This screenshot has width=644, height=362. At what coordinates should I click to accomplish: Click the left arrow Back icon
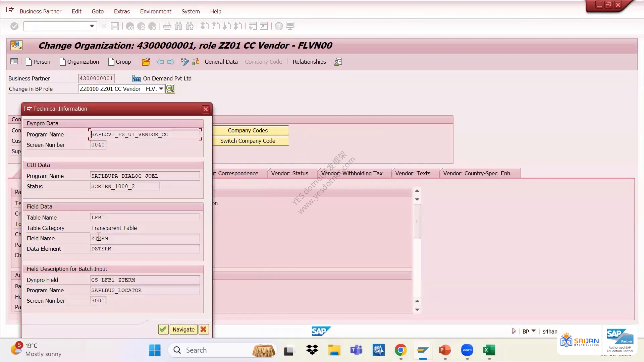point(160,62)
